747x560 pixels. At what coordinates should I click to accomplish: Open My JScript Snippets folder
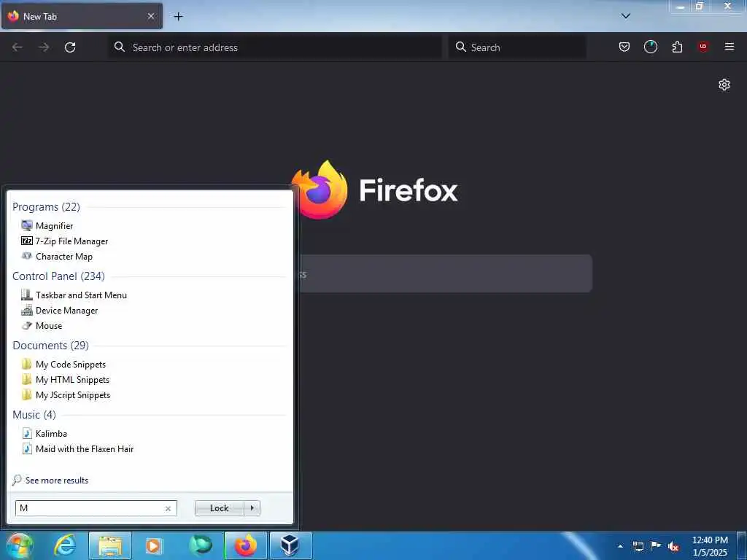pyautogui.click(x=66, y=394)
